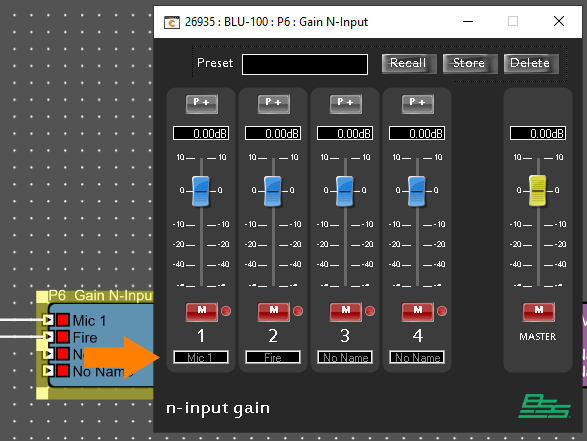Click the Recall preset button
This screenshot has height=441, width=587.
[409, 63]
